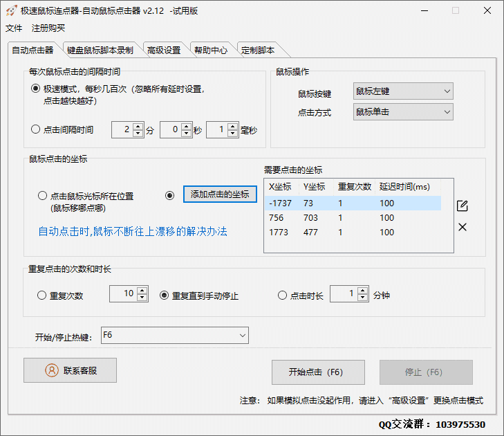Open the 注册购买 menu

click(x=48, y=28)
